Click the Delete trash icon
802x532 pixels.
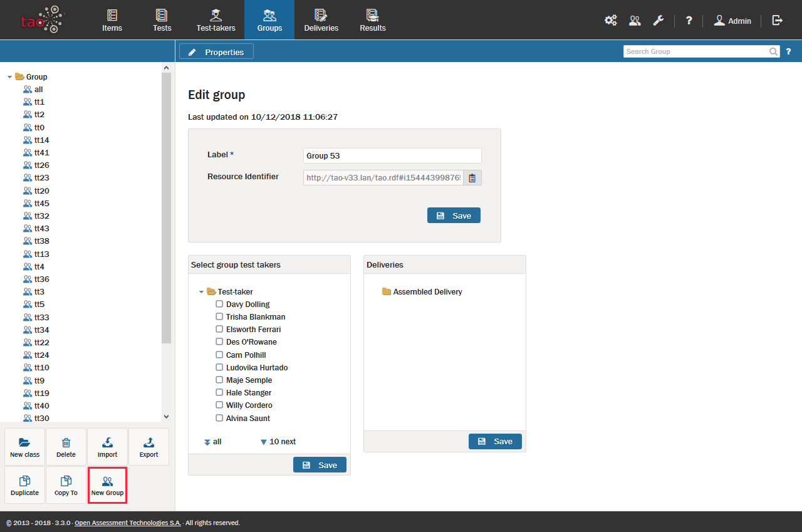point(66,442)
